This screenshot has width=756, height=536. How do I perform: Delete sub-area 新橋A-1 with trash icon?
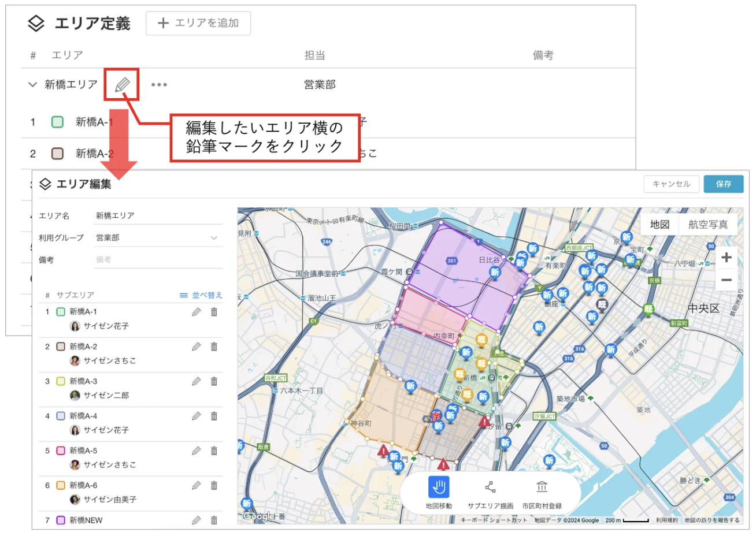tap(214, 312)
